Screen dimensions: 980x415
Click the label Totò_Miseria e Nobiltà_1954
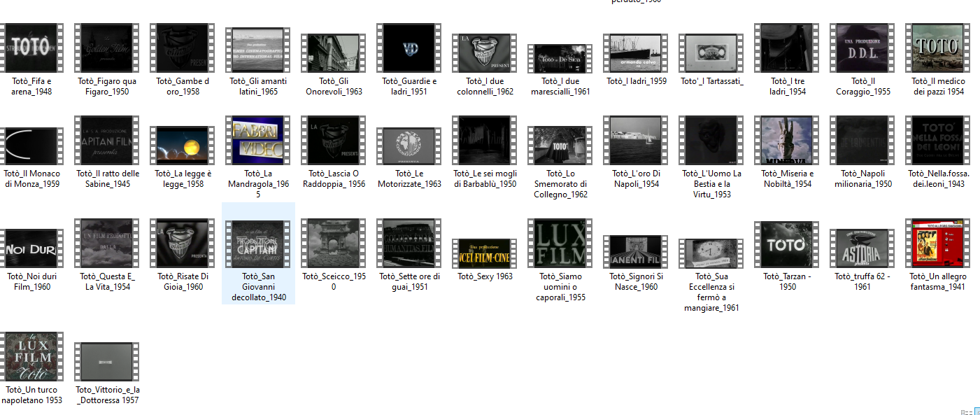[x=787, y=179]
